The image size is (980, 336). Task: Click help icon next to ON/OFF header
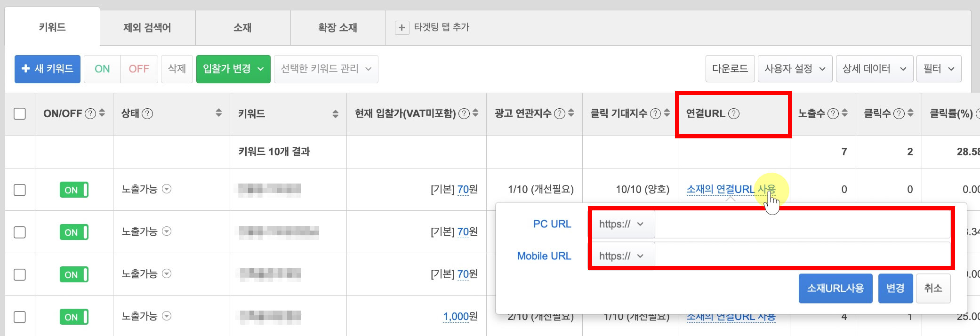tap(90, 114)
